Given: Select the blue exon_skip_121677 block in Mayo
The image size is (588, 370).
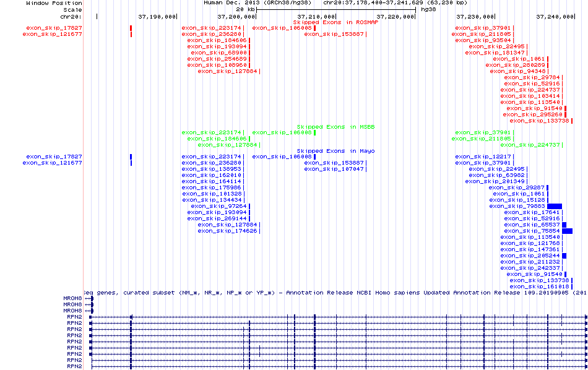Looking at the screenshot, I should pyautogui.click(x=131, y=163).
